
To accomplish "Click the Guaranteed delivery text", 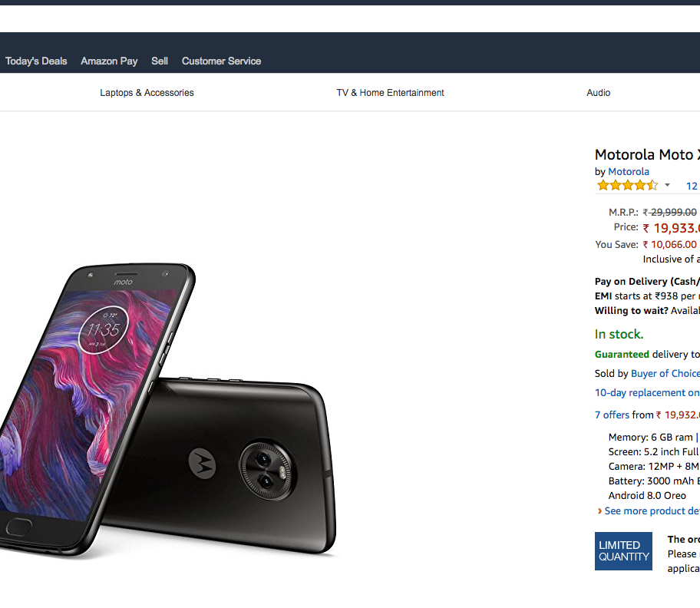I will [x=622, y=355].
